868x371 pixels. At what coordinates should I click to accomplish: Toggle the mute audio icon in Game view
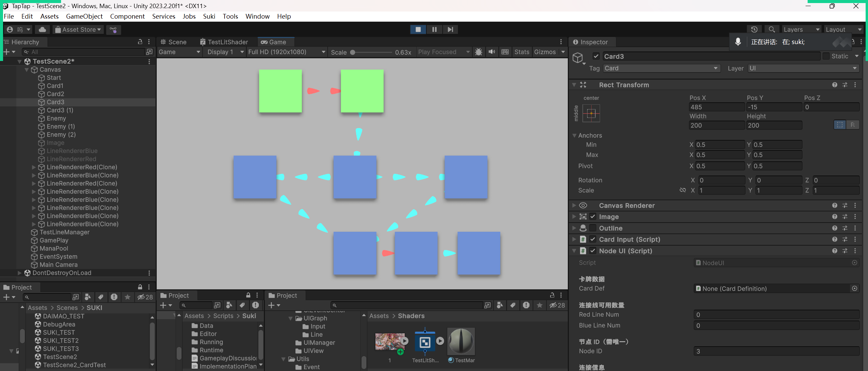pyautogui.click(x=492, y=52)
